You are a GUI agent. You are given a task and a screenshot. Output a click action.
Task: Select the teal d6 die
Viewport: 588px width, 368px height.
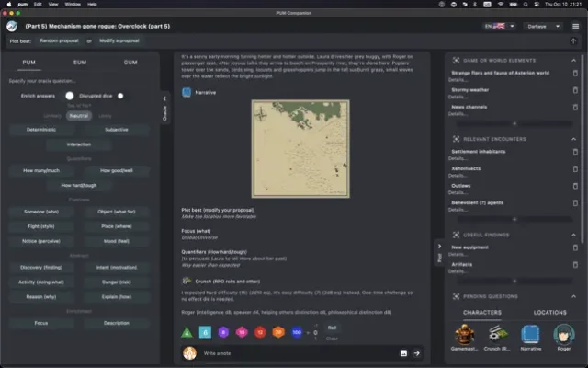tap(205, 332)
